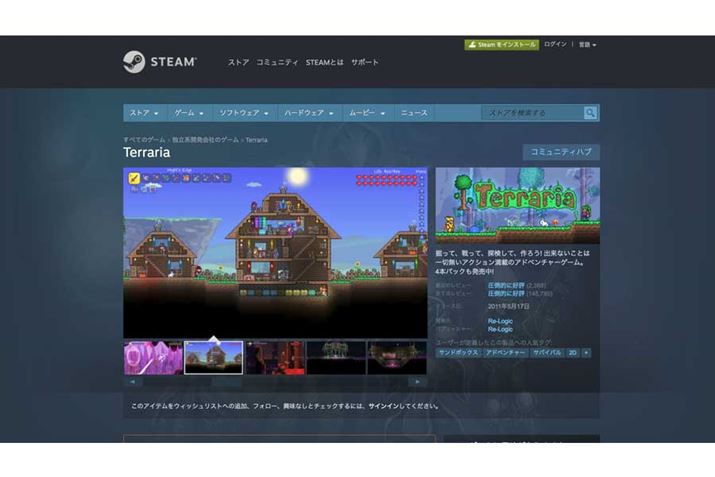Open the ニュース tab in the store nav

[414, 113]
